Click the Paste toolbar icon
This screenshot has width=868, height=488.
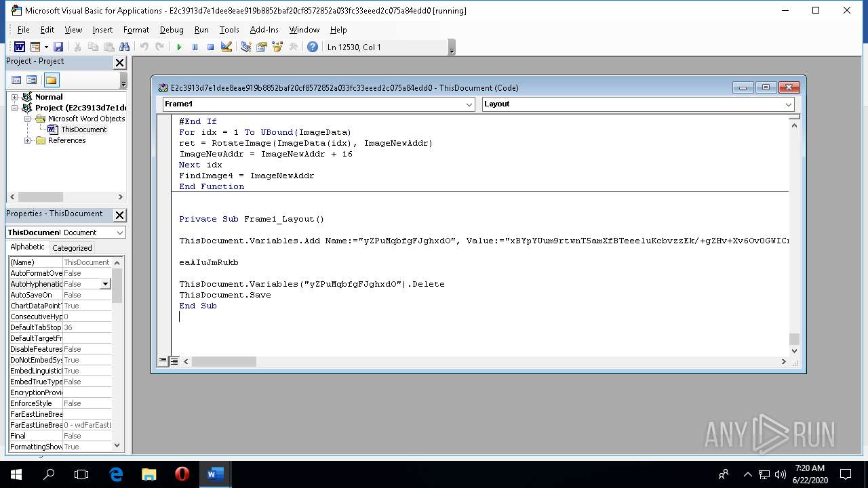pyautogui.click(x=108, y=47)
